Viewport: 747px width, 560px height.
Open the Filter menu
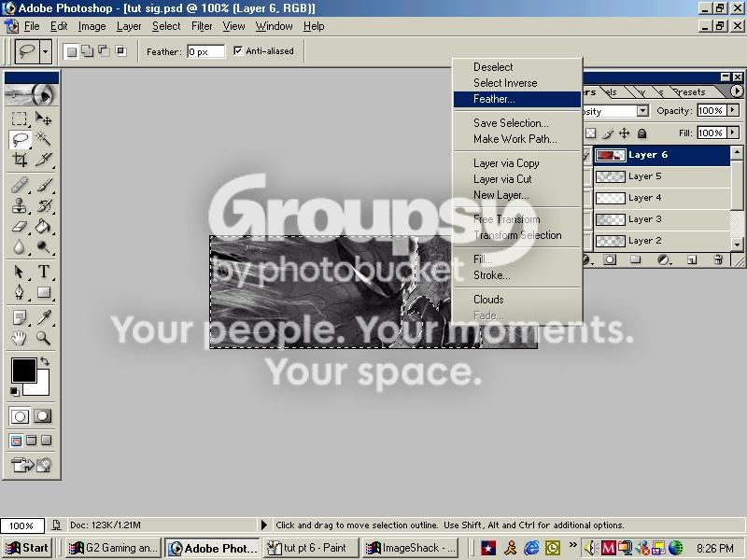(x=202, y=26)
